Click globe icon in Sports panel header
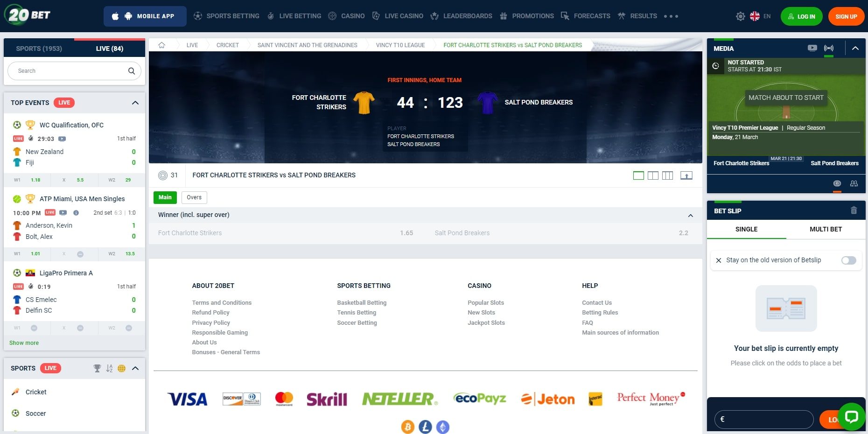 (x=121, y=368)
